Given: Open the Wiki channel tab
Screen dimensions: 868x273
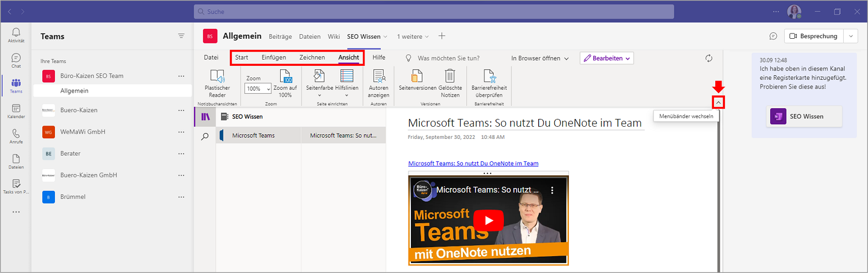Looking at the screenshot, I should pyautogui.click(x=334, y=36).
